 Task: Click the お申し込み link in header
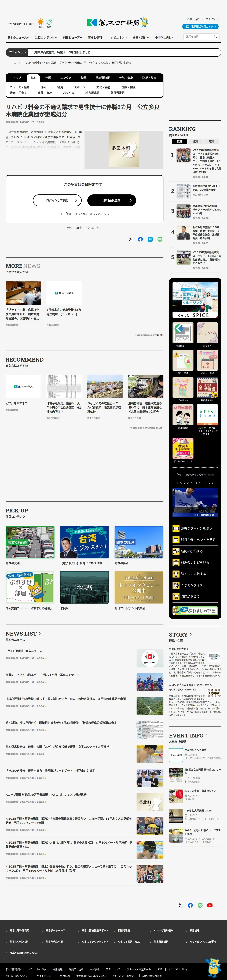193,19
